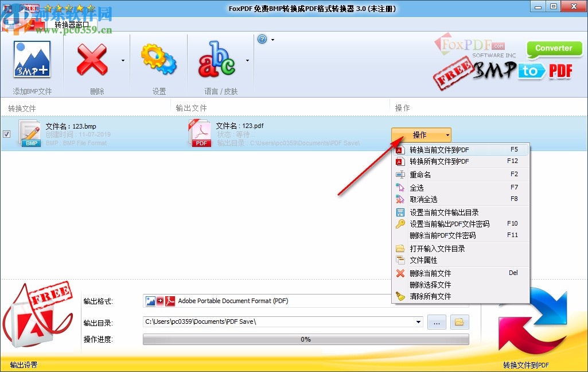Click the green Converter button
This screenshot has height=372, width=588.
pyautogui.click(x=554, y=49)
